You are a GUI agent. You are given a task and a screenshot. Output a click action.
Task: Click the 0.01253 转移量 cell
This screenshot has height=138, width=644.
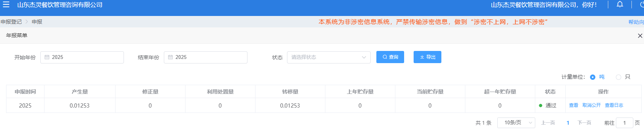(x=290, y=106)
